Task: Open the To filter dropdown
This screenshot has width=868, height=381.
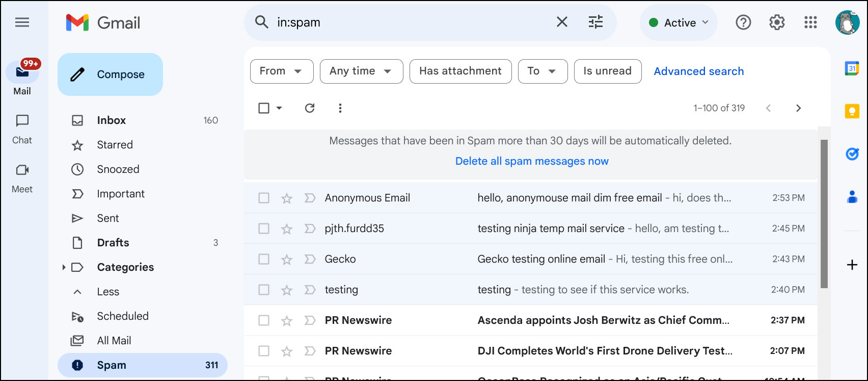Action: click(543, 71)
